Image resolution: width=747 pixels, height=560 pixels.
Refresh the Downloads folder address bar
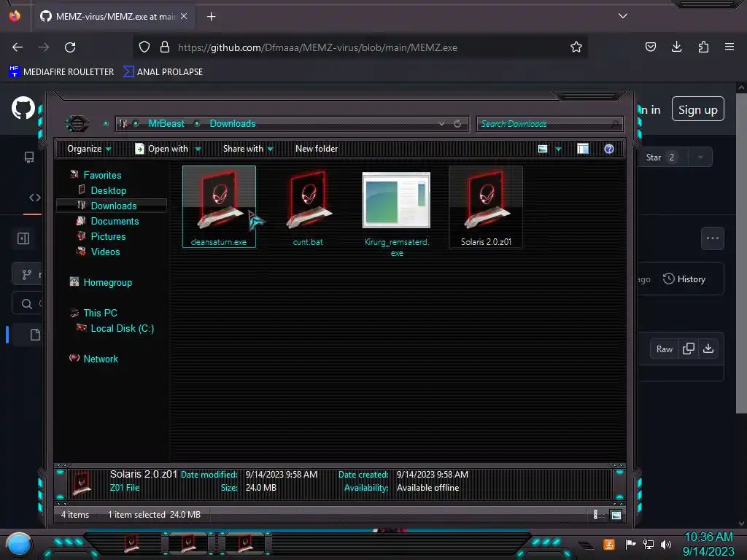pos(457,124)
